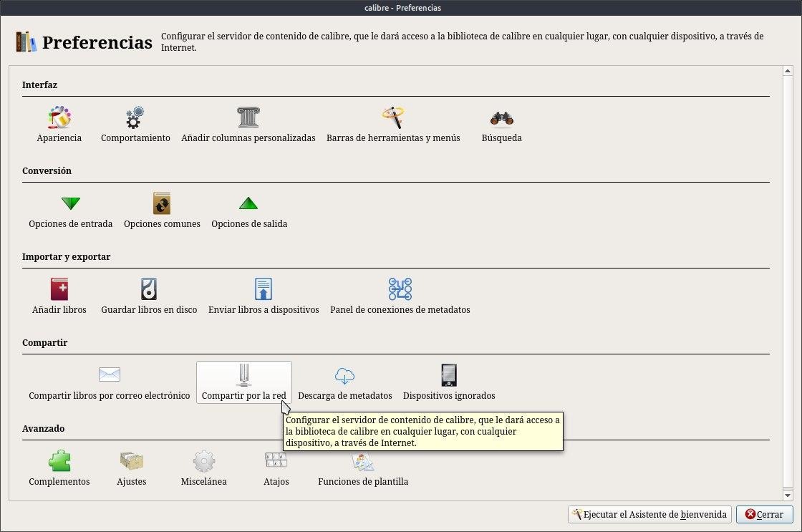802x532 pixels.
Task: Open Opciones comunes book icon
Action: 162,203
